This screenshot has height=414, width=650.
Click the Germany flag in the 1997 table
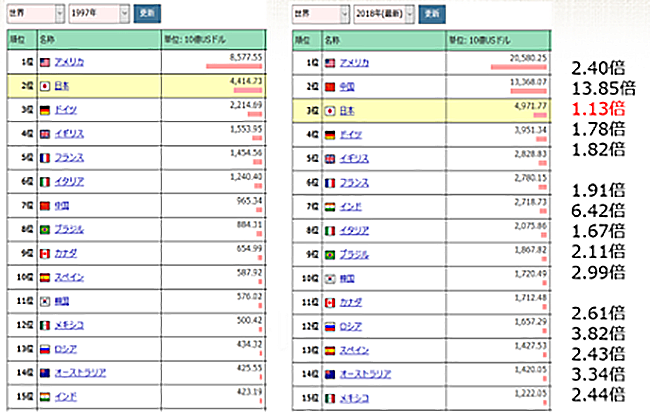click(45, 109)
